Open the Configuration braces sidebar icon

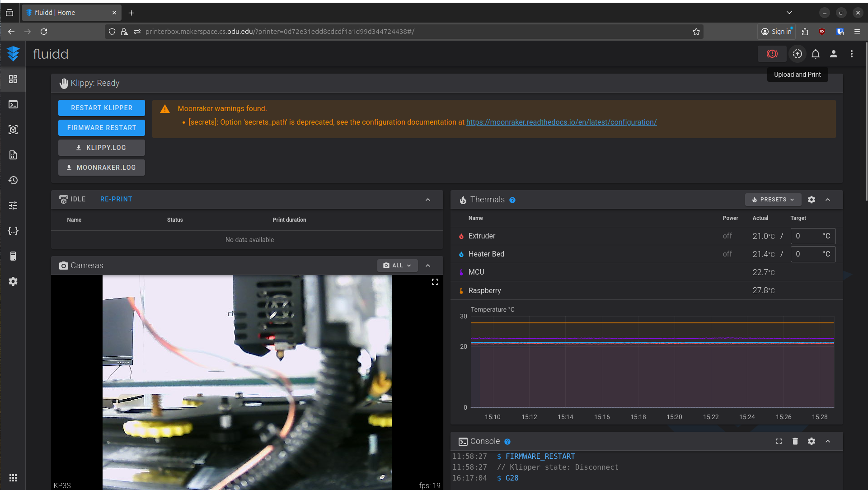13,231
